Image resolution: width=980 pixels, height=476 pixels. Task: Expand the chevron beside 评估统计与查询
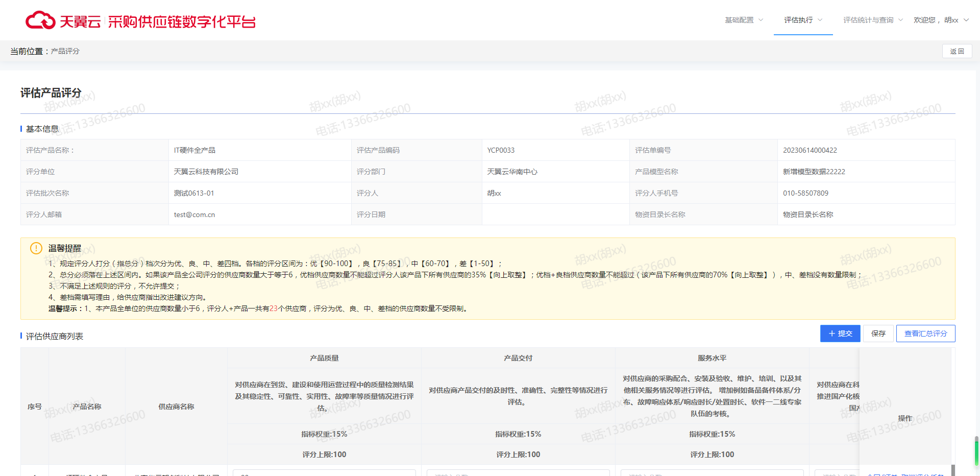(x=901, y=20)
